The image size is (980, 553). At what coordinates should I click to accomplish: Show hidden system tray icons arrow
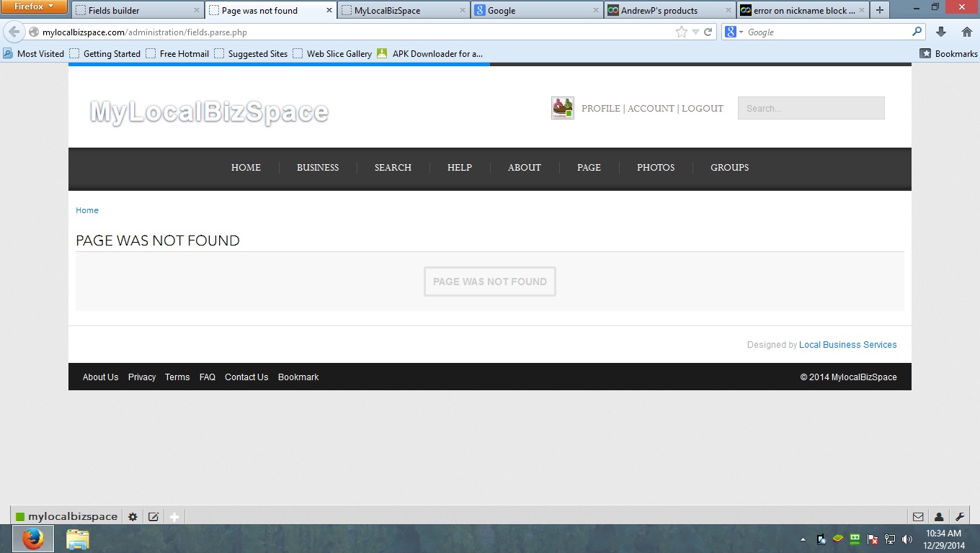tap(803, 539)
